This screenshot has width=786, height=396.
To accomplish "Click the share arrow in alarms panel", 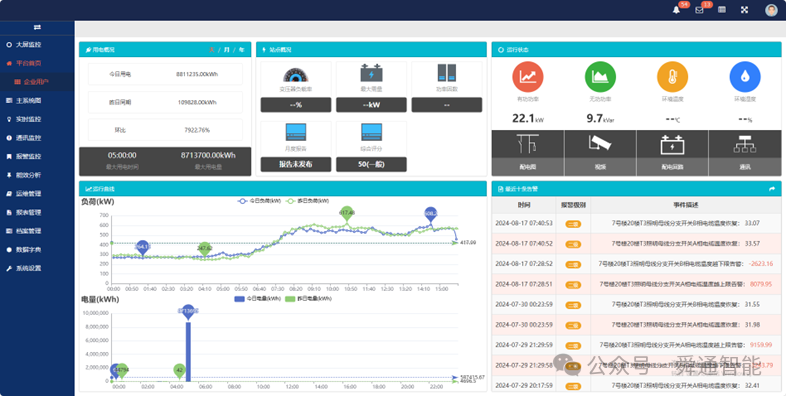I will click(772, 189).
